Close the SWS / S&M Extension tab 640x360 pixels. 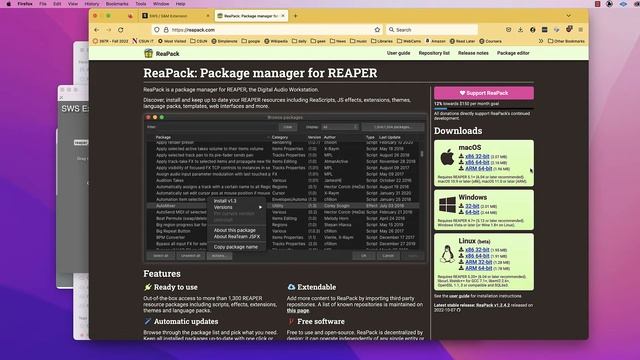coord(207,16)
